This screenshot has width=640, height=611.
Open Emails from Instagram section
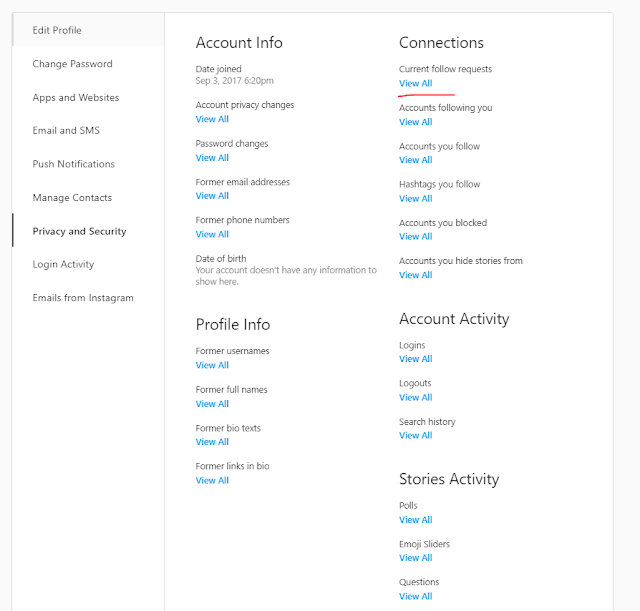[82, 298]
